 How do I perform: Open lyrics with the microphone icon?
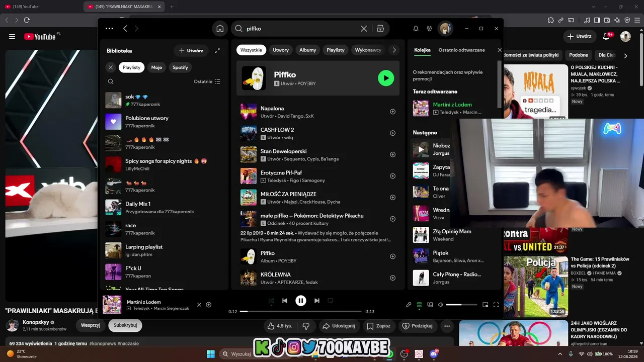point(409,305)
